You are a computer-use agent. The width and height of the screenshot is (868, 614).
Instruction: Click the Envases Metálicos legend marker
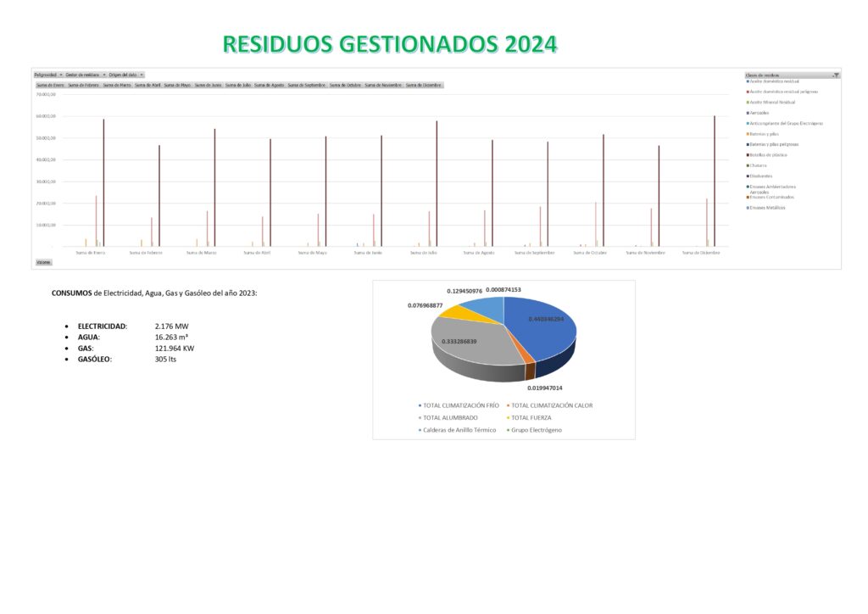[x=746, y=207]
